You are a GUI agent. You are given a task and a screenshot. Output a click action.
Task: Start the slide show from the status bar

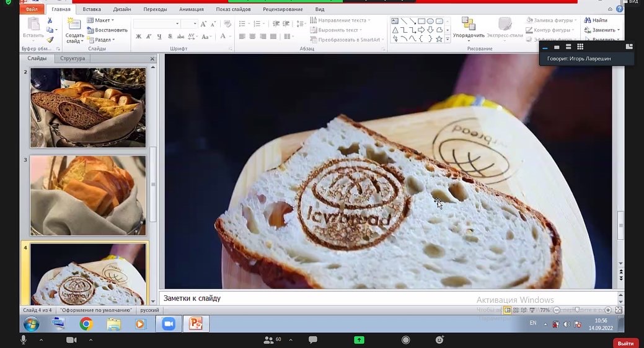(x=532, y=310)
